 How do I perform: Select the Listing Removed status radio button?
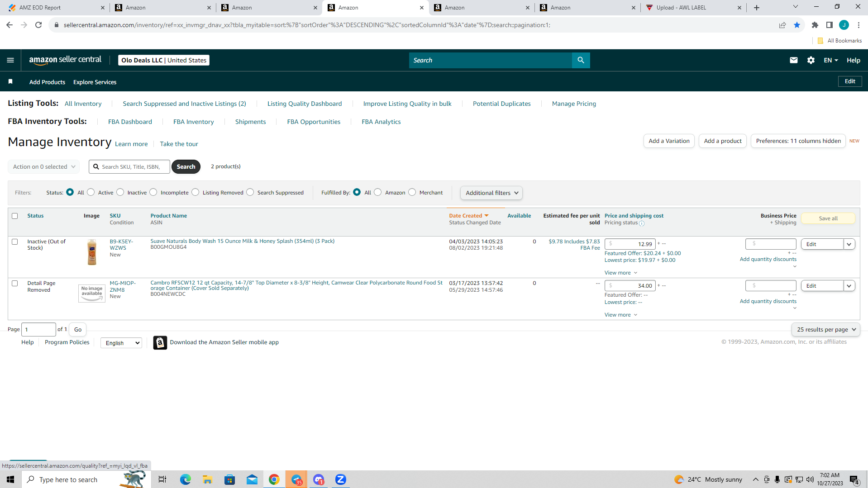196,192
